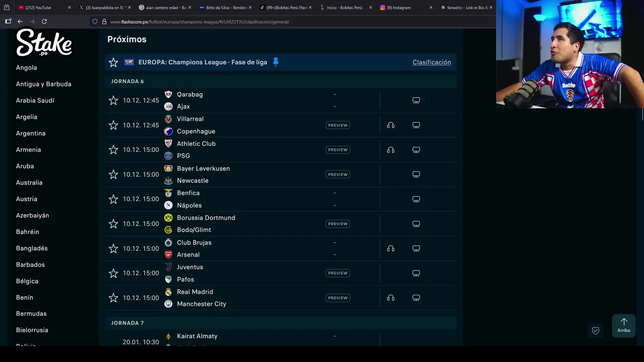
Task: Open the Kairat Almaty team name
Action: point(197,336)
